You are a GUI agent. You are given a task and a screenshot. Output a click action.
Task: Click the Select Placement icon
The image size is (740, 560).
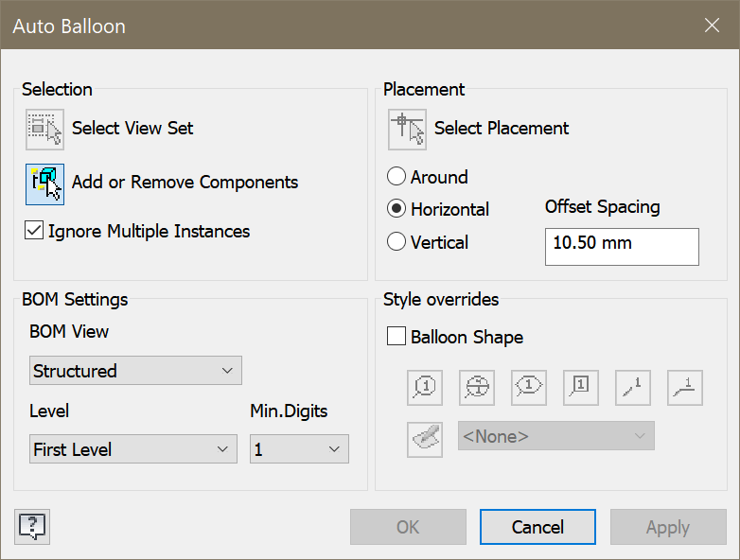(x=407, y=130)
